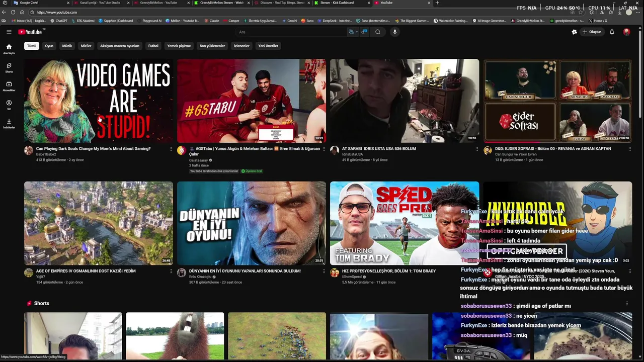The width and height of the screenshot is (644, 362).
Task: Click the sparkle icon left of Oluştur
Action: pyautogui.click(x=575, y=32)
